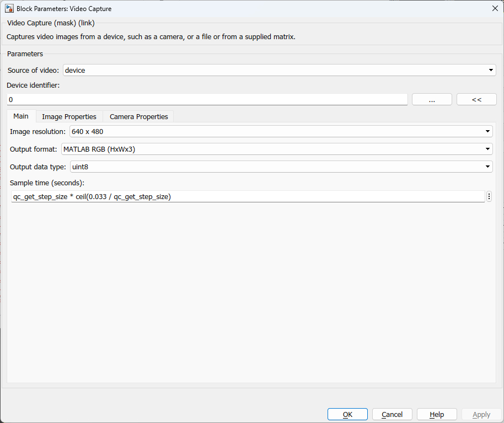
Task: Apply the block parameter changes
Action: 481,414
